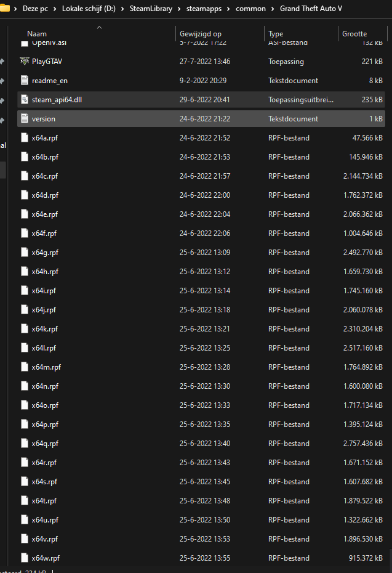Viewport: 392px width, 573px height.
Task: Click date 24-6-2022 22:06
Action: (x=205, y=233)
